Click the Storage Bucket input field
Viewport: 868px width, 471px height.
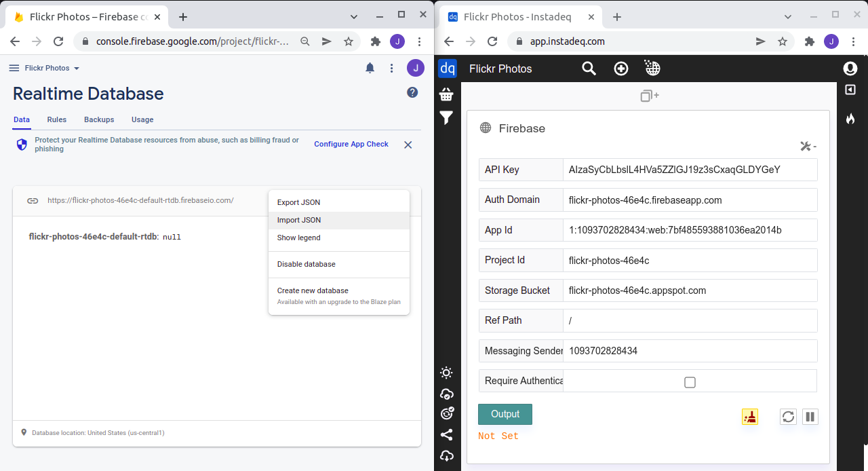pyautogui.click(x=690, y=290)
